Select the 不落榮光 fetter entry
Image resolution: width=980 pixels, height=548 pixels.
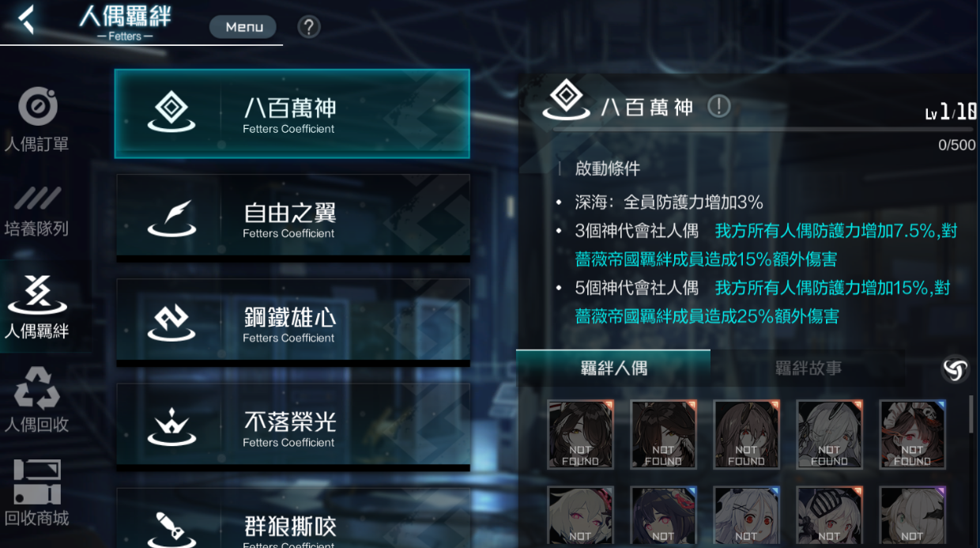pos(293,427)
